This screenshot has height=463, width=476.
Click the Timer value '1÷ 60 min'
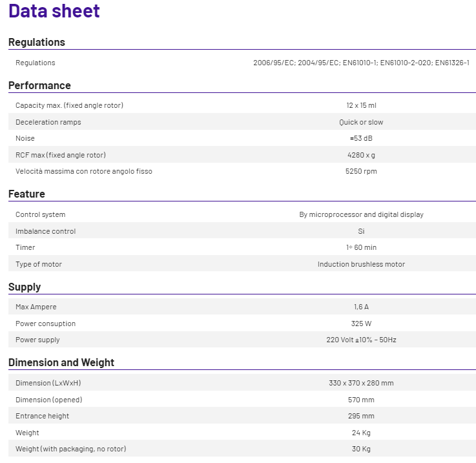point(361,248)
